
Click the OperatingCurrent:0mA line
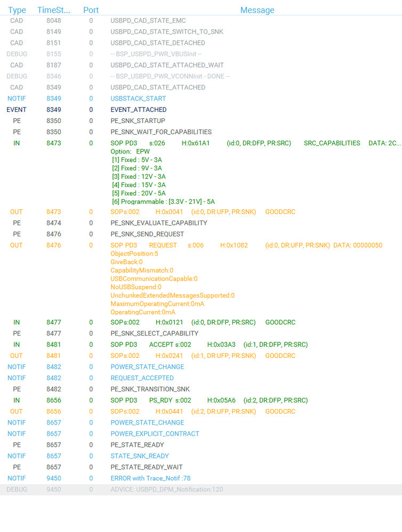143,312
